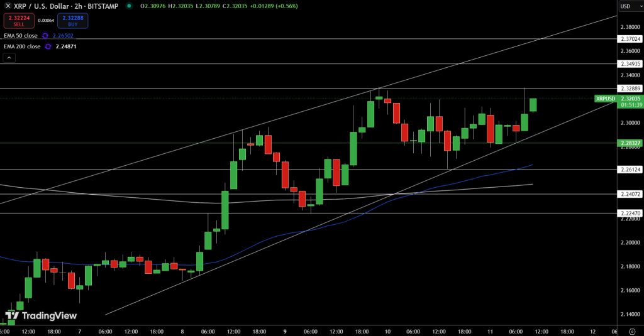This screenshot has width=644, height=336.
Task: Select the EMA 50 close legend label
Action: (21, 36)
